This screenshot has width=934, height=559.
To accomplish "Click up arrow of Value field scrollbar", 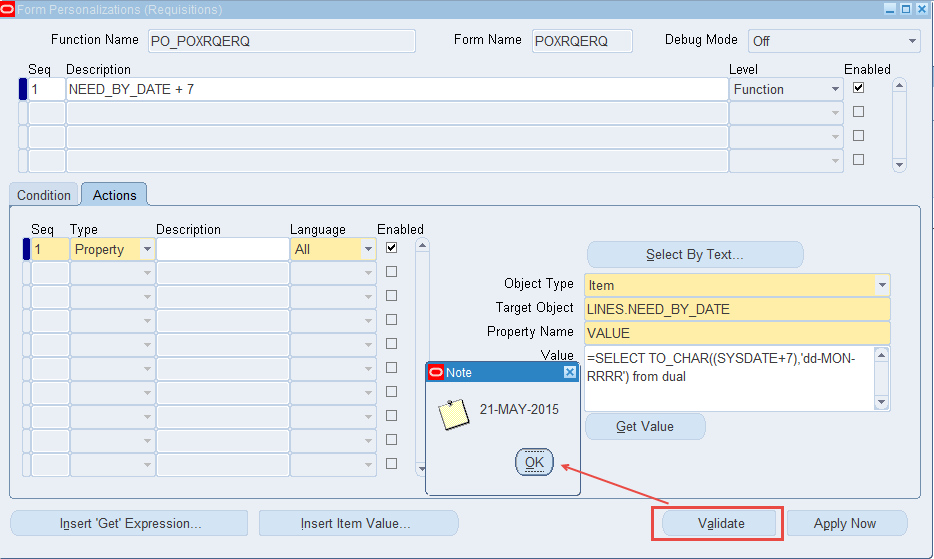I will pos(882,355).
